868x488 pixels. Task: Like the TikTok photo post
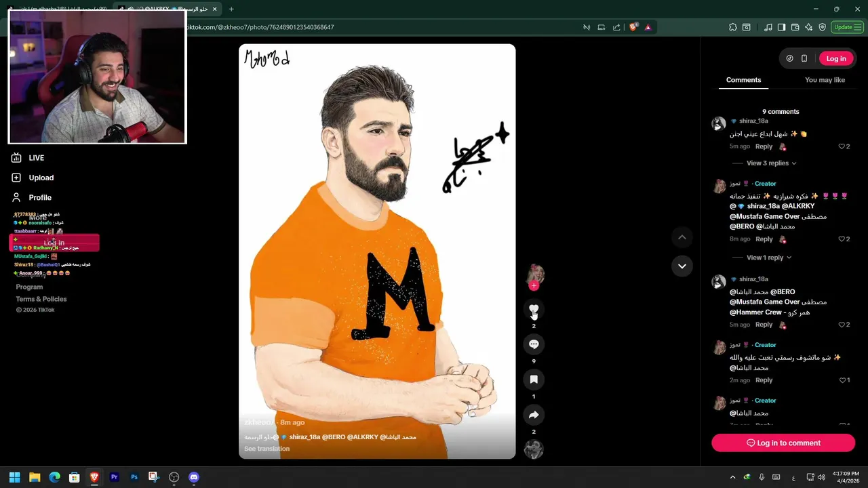point(534,309)
